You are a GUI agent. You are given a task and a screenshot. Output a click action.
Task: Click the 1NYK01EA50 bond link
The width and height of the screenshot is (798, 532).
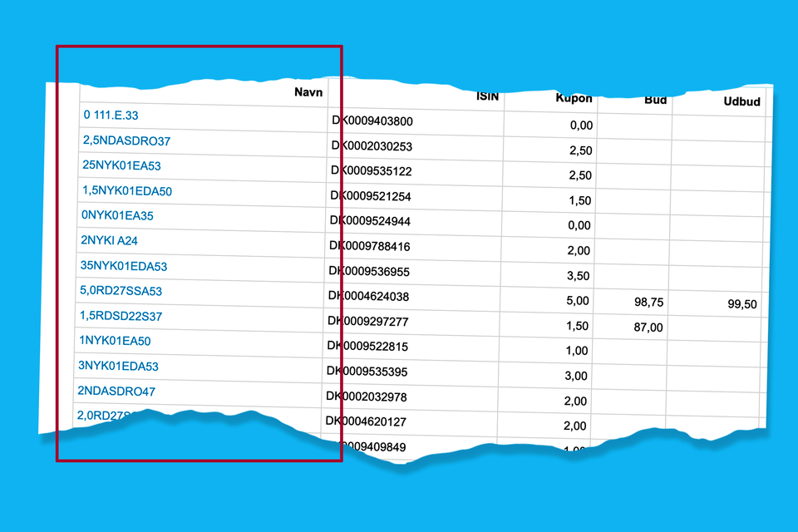(115, 341)
